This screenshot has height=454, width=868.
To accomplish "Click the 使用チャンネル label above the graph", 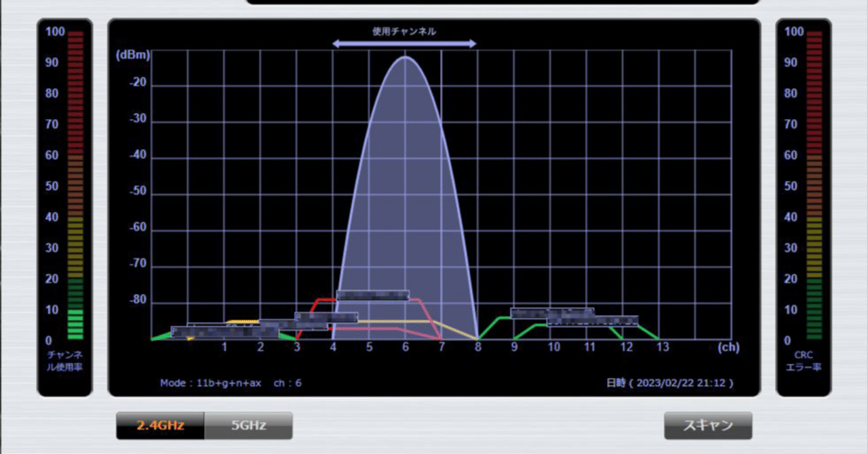I will [404, 31].
